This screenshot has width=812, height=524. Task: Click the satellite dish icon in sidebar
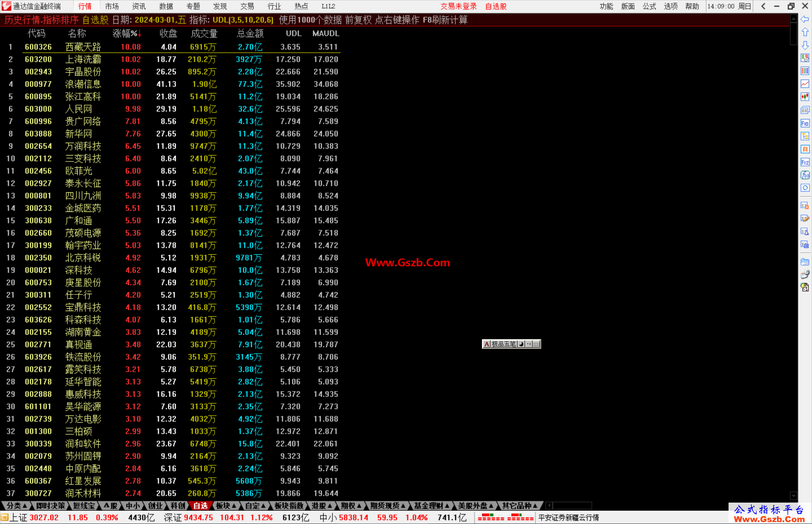(x=805, y=275)
